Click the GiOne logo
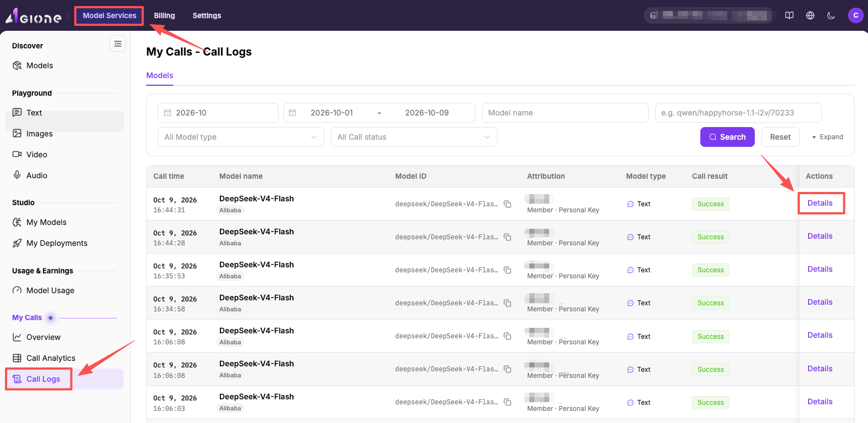The width and height of the screenshot is (868, 423). pyautogui.click(x=34, y=16)
